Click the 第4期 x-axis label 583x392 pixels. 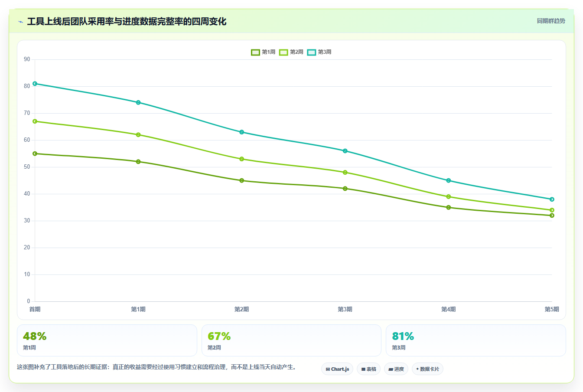point(449,309)
